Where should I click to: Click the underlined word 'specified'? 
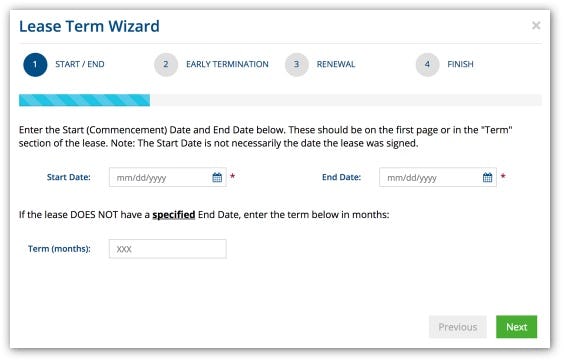pos(174,215)
